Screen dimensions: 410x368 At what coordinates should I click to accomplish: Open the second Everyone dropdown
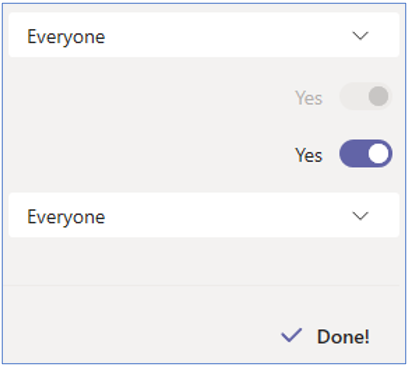pyautogui.click(x=204, y=215)
